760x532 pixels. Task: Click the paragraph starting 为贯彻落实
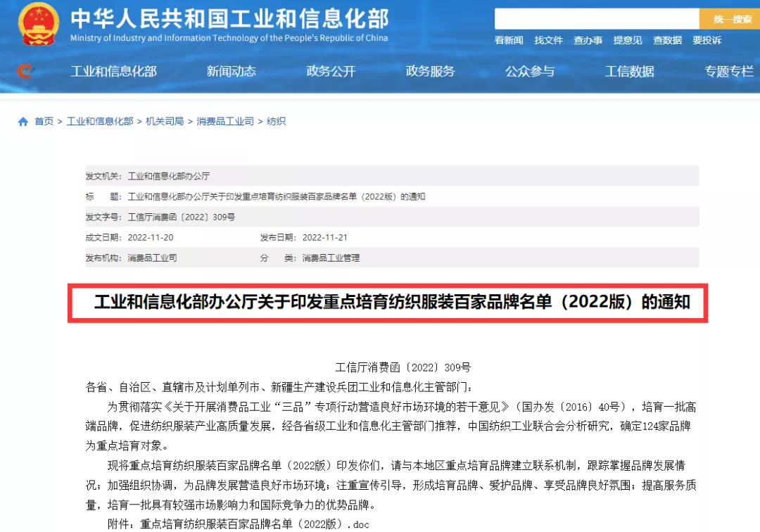[391, 426]
